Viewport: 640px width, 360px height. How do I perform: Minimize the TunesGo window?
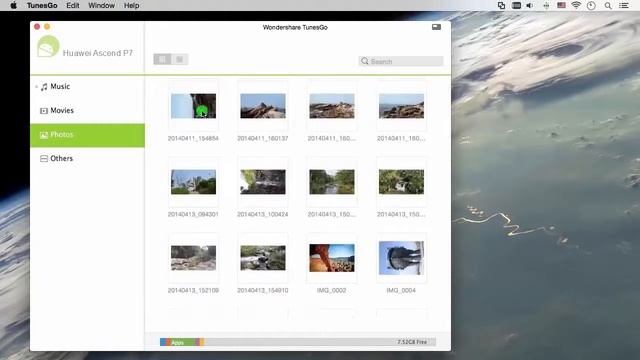(x=47, y=27)
